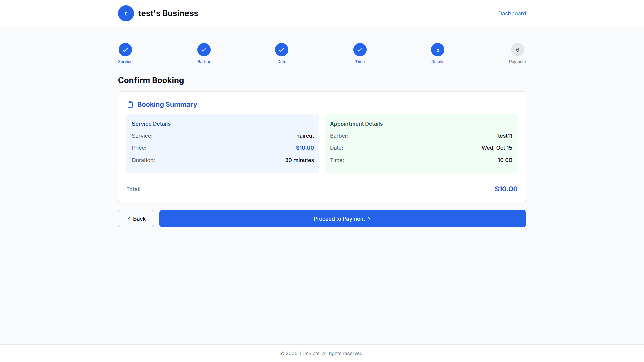
Task: Click the blue business avatar logo
Action: tap(126, 13)
